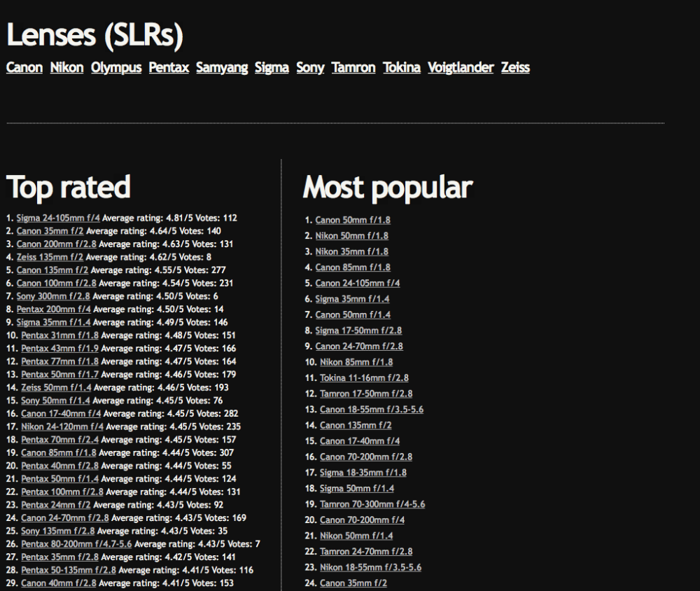Select 'Average rating: 4.81/5 Votes: 112' text
The height and width of the screenshot is (591, 700).
(x=169, y=218)
